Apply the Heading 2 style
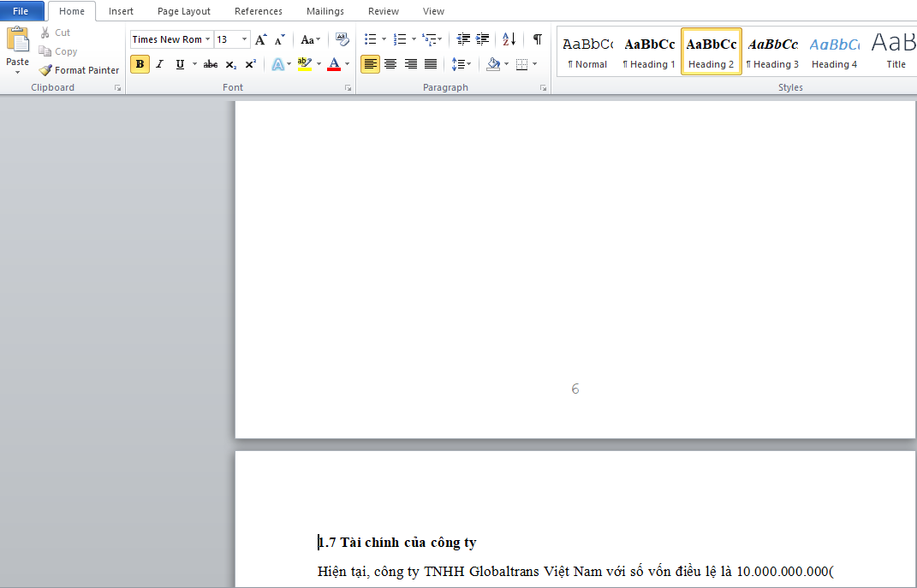This screenshot has width=917, height=588. [x=712, y=51]
